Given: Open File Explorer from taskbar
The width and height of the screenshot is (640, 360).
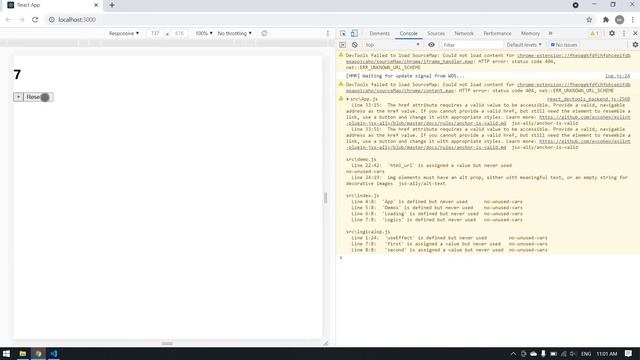Looking at the screenshot, I should [23, 353].
